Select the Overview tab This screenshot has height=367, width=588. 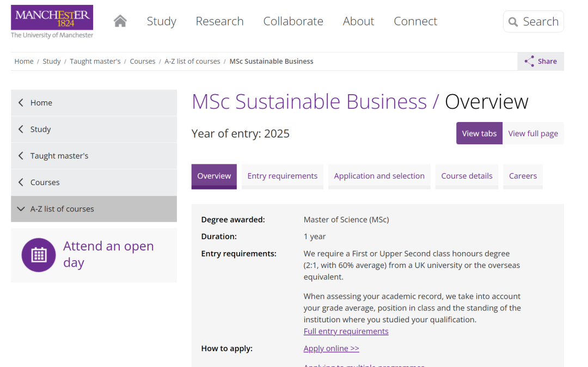pos(214,176)
